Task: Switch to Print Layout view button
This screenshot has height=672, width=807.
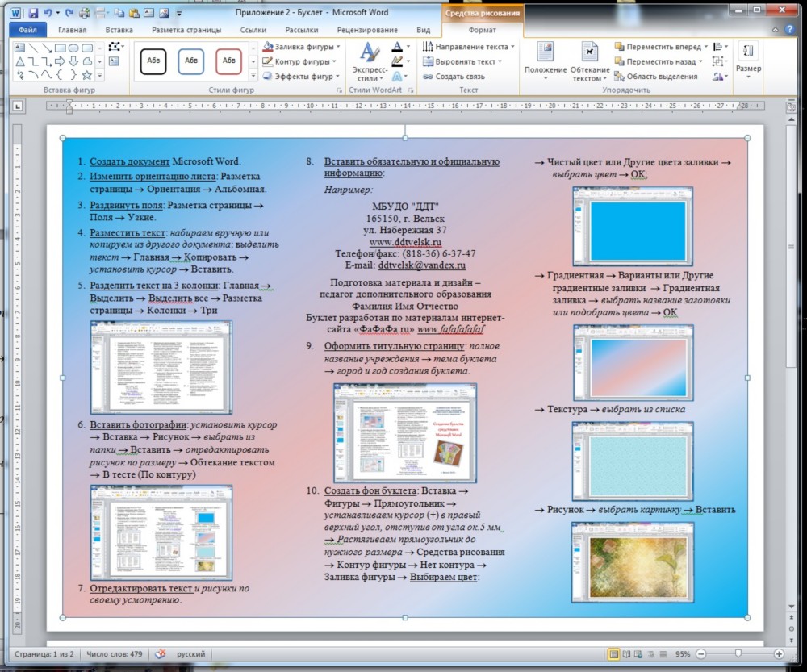Action: 614,653
